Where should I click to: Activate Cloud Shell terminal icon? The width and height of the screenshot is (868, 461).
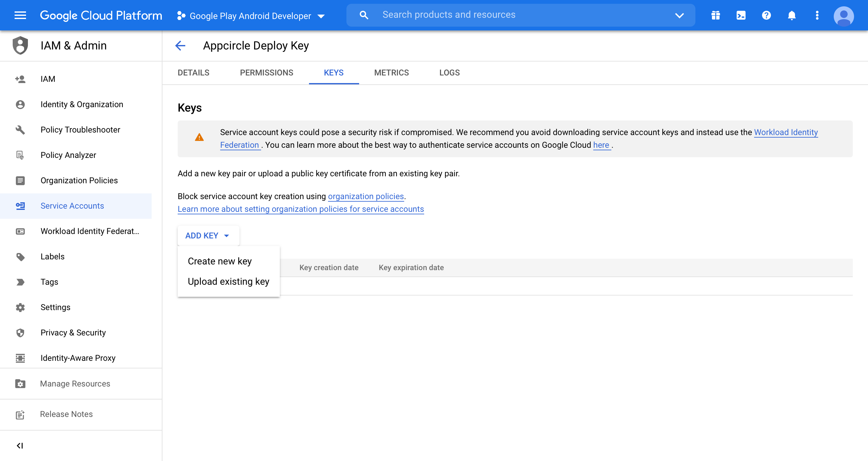(741, 15)
